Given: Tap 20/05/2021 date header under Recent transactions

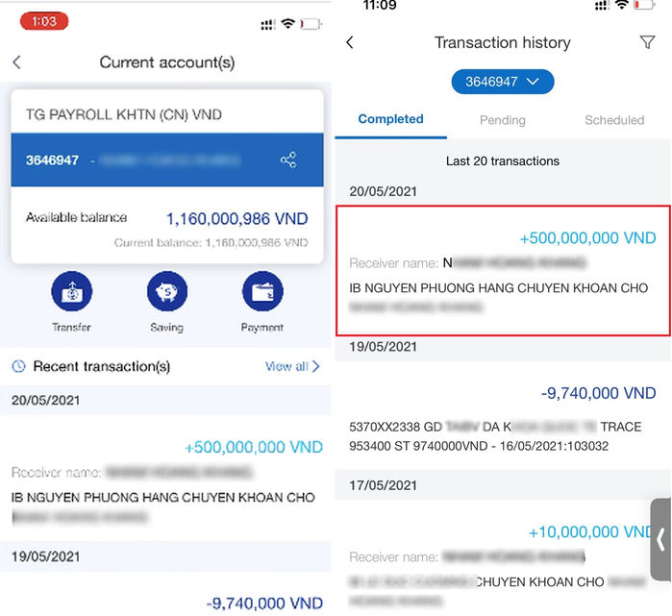Looking at the screenshot, I should coord(45,400).
